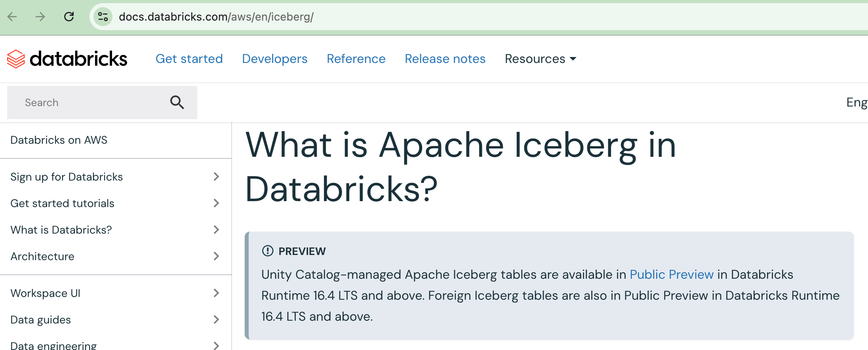The height and width of the screenshot is (350, 868).
Task: Open Architecture sidebar item
Action: click(42, 257)
